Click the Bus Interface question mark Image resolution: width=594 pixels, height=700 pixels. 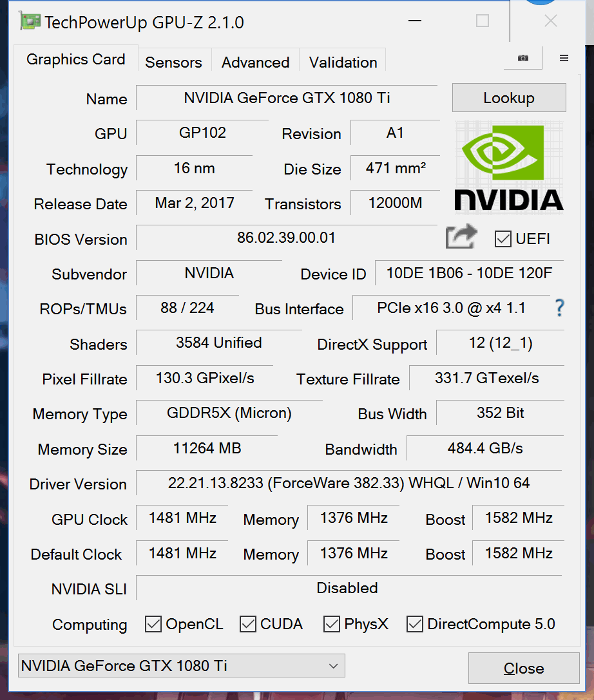click(x=560, y=308)
